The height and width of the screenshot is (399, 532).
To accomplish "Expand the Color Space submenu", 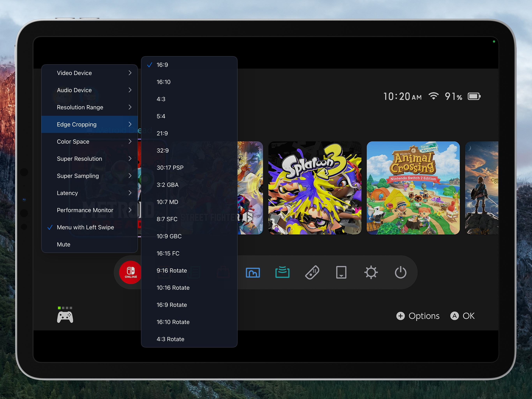I will (89, 141).
